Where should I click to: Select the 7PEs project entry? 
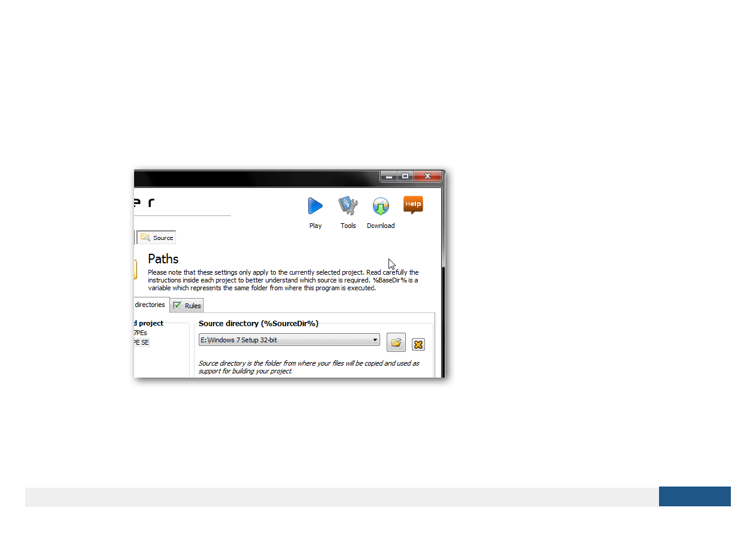click(140, 333)
